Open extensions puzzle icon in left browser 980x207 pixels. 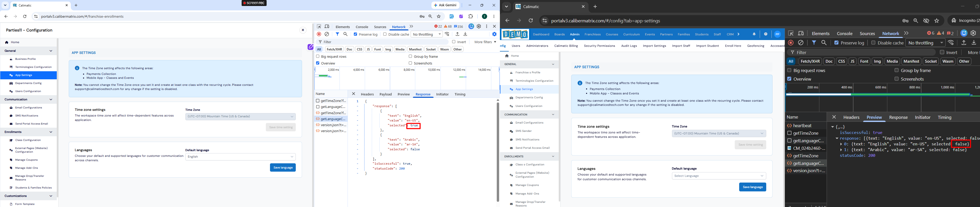[470, 16]
